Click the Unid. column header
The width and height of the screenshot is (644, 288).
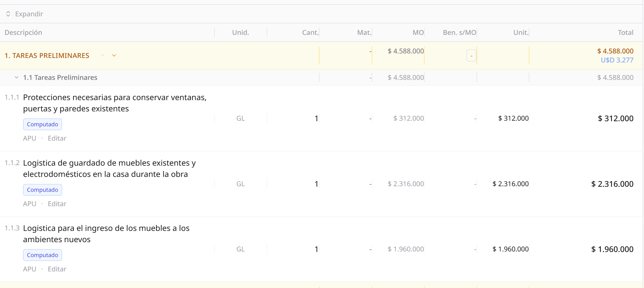tap(241, 32)
